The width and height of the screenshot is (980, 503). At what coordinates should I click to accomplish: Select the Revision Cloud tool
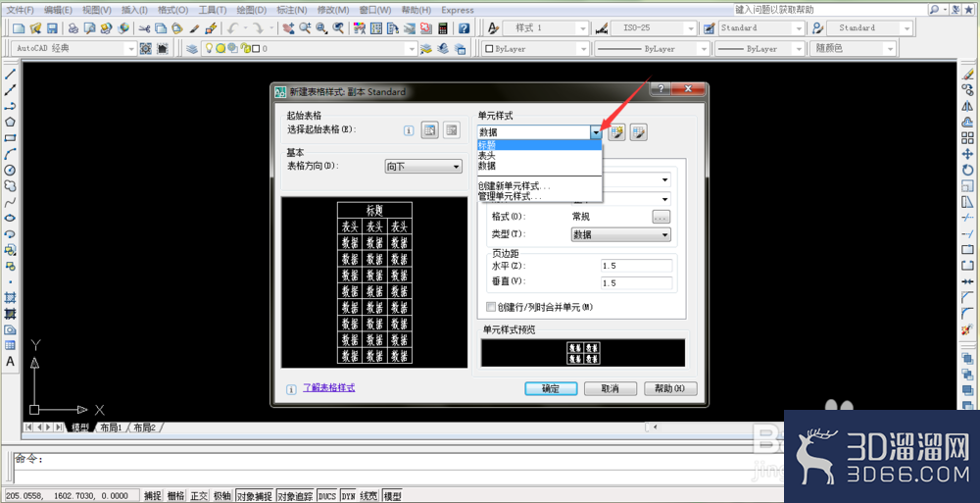10,186
